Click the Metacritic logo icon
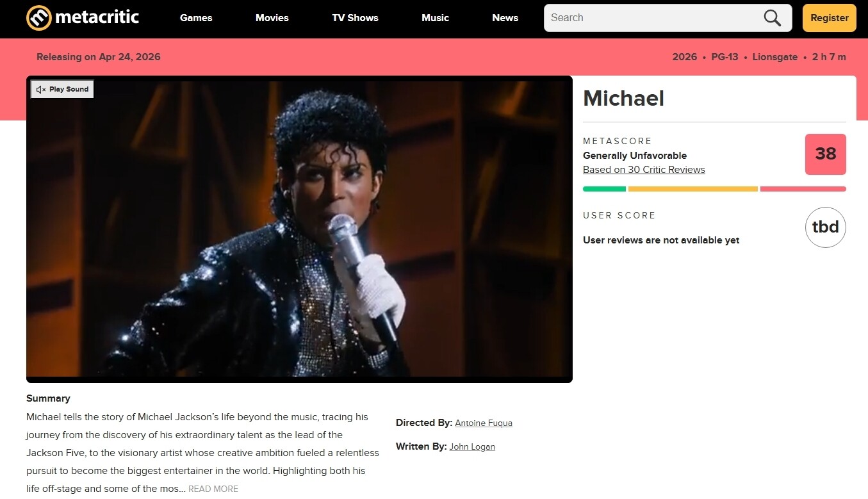The image size is (868, 499). [38, 18]
